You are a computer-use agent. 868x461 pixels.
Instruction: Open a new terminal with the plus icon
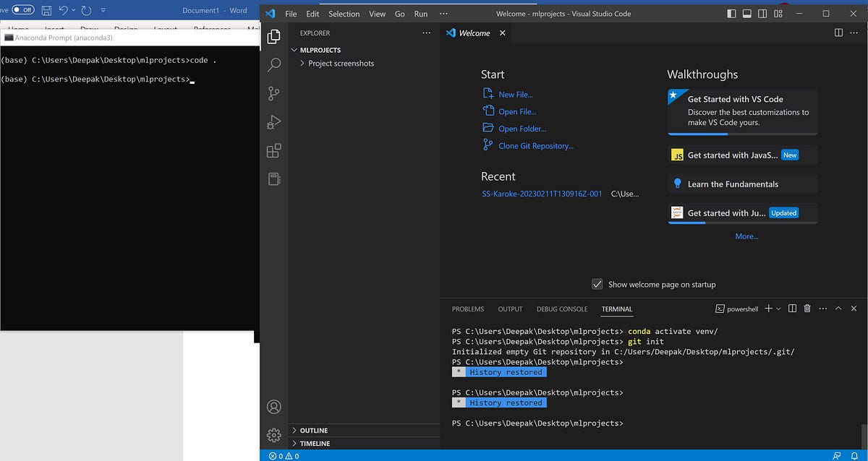tap(769, 308)
